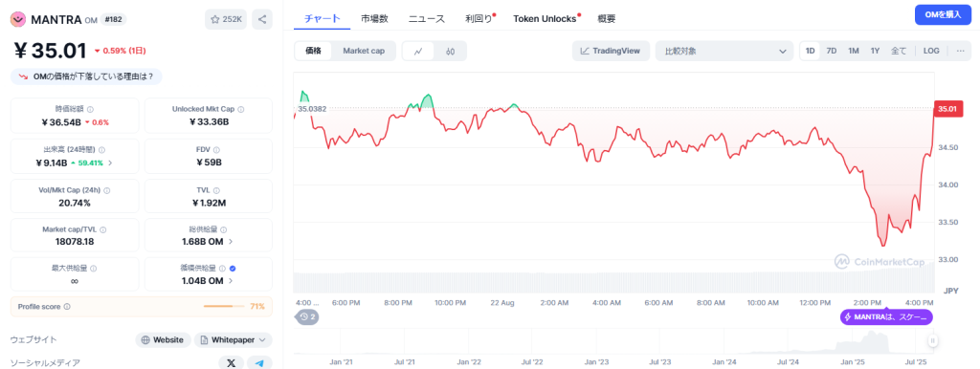Expand 24h volume details chevron
This screenshot has height=369, width=980.
[x=110, y=163]
